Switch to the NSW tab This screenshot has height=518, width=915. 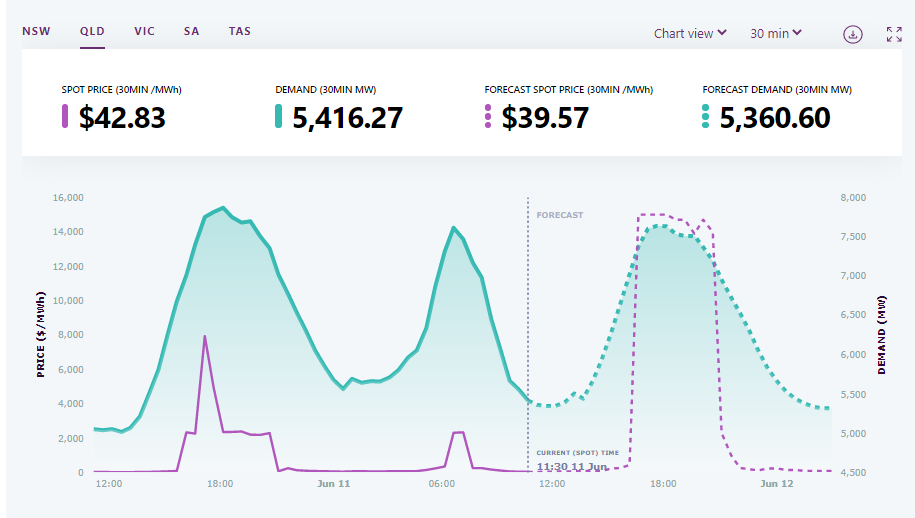coord(36,31)
